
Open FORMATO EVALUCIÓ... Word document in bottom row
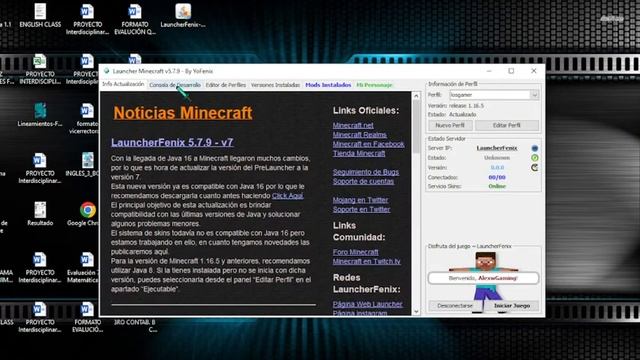[x=87, y=317]
